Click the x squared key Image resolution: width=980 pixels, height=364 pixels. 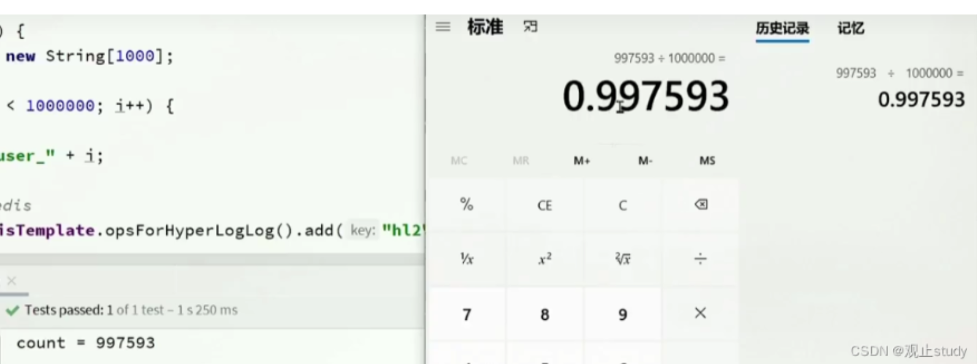[545, 259]
